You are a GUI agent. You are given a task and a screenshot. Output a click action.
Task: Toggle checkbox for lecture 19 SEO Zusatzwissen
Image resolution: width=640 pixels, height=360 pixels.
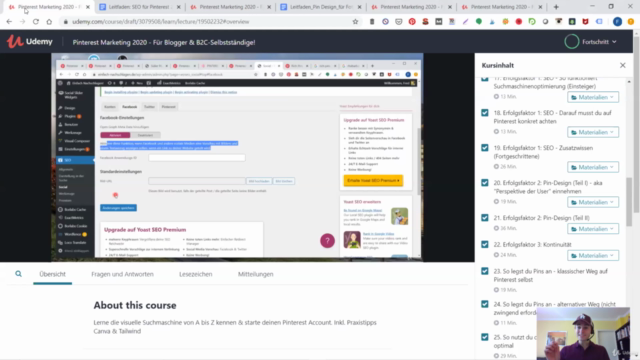484,148
